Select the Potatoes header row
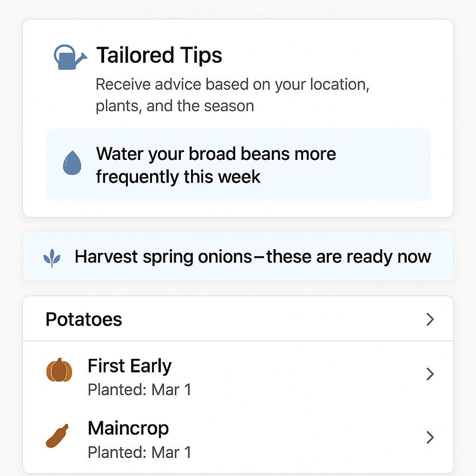This screenshot has height=476, width=476. (238, 319)
